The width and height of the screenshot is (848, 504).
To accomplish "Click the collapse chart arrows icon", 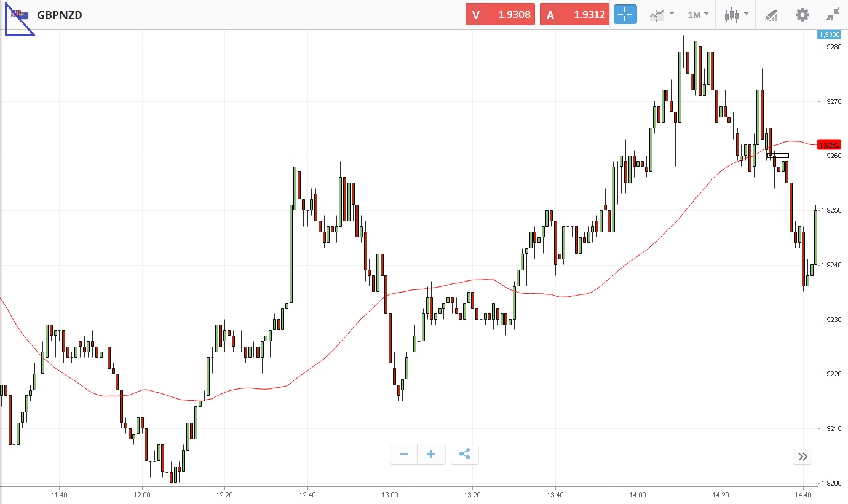I will (833, 15).
